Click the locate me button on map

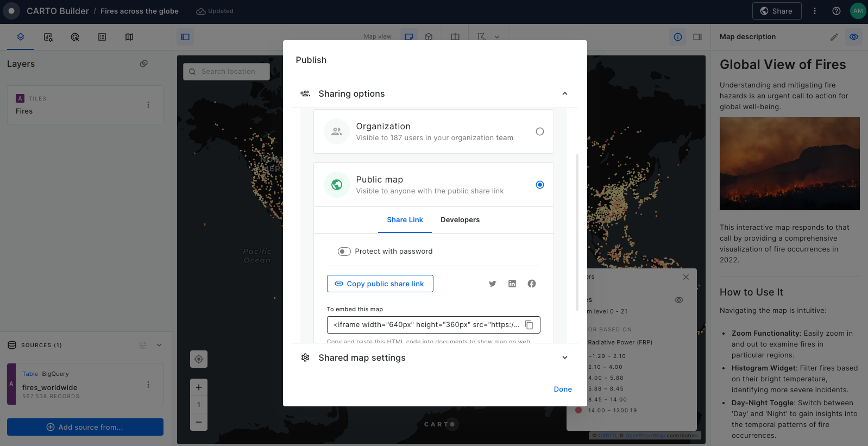click(199, 359)
